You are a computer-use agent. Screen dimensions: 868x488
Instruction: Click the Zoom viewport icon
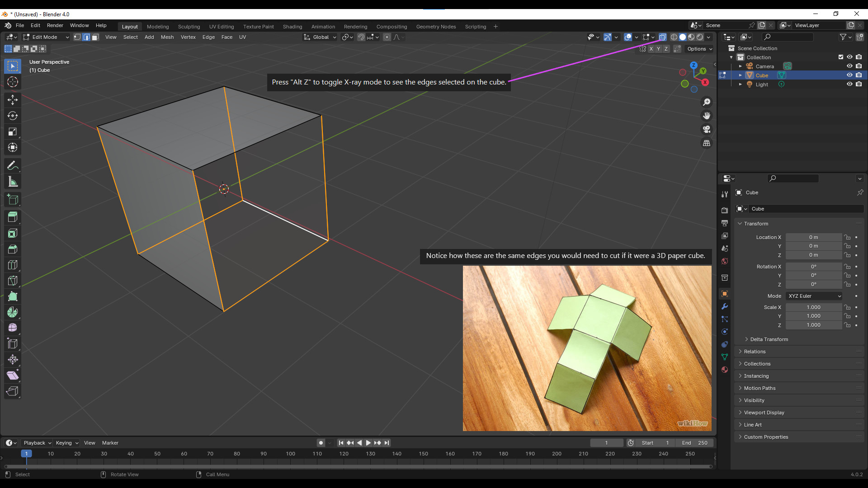click(707, 102)
